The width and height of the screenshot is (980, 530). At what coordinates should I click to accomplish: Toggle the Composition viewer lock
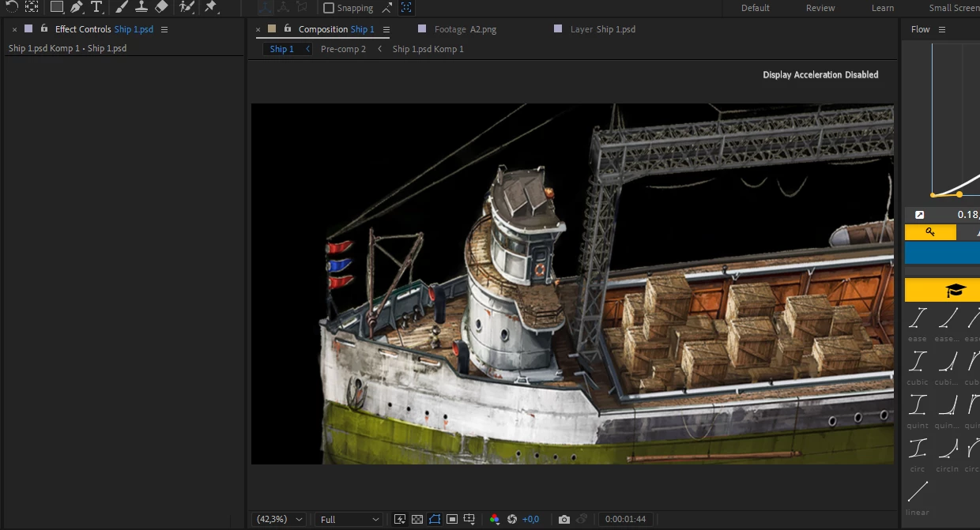[x=288, y=29]
